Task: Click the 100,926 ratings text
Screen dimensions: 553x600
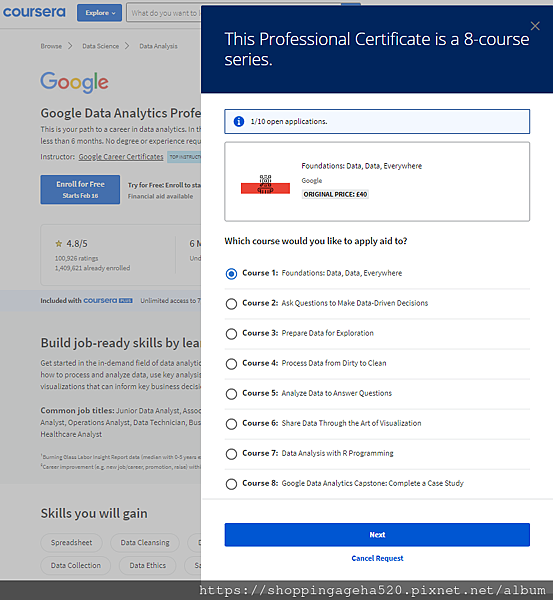Action: (77, 258)
